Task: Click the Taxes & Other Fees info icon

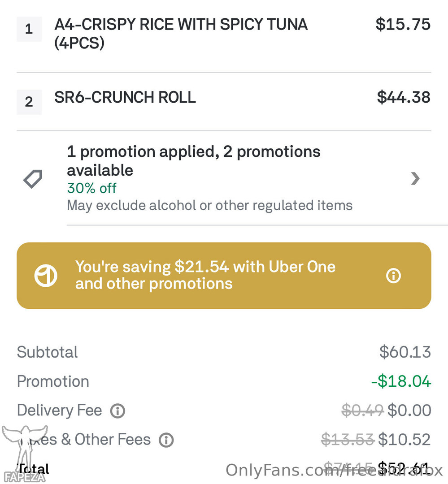Action: [166, 440]
